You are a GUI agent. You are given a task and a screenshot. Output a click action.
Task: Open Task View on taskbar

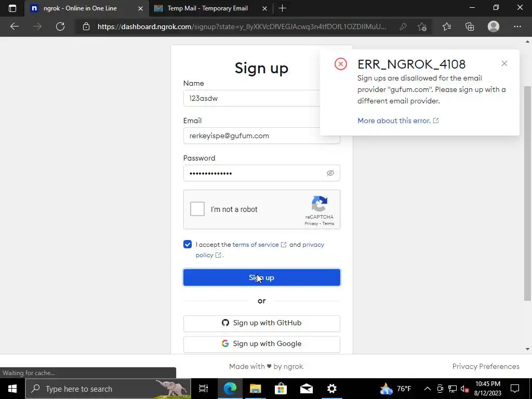204,389
